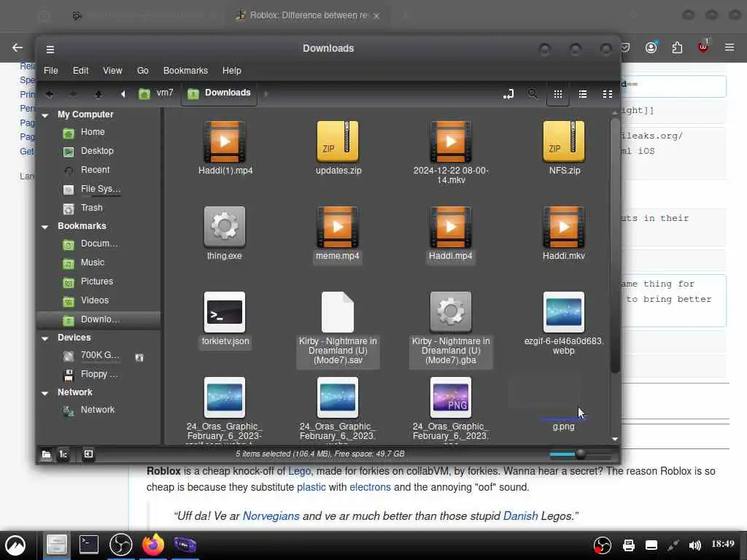Switch to icon view
Screen dimensions: 747x560
click(x=558, y=94)
